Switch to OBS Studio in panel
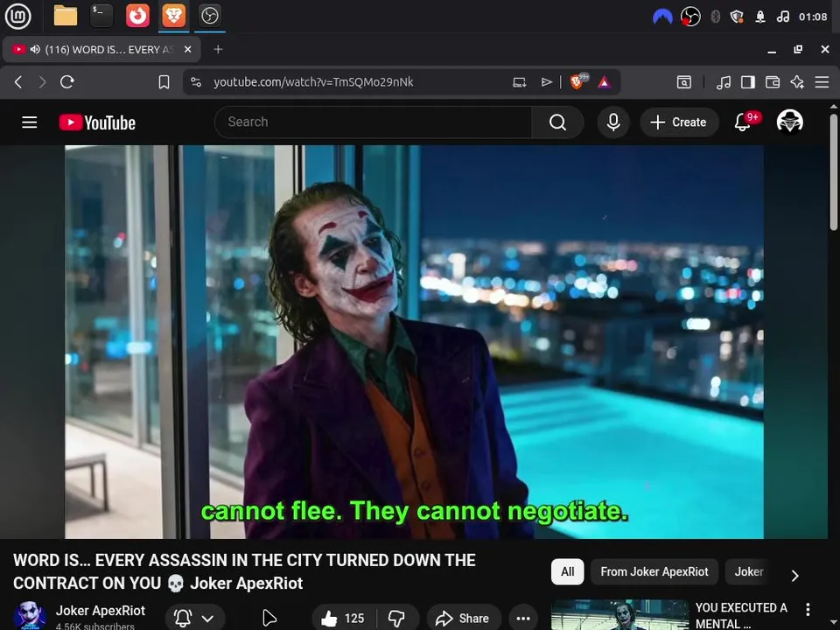840x630 pixels. (209, 16)
